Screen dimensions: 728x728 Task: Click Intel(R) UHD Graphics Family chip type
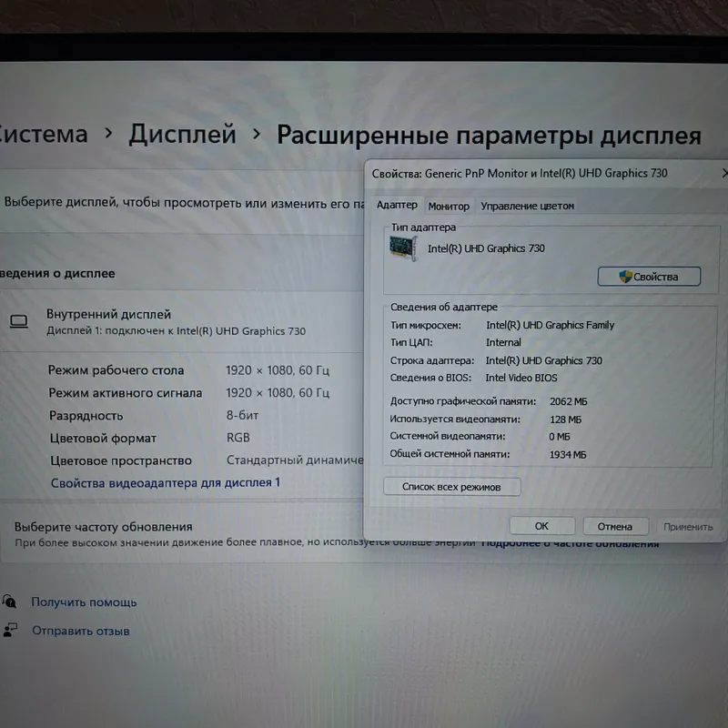(551, 325)
